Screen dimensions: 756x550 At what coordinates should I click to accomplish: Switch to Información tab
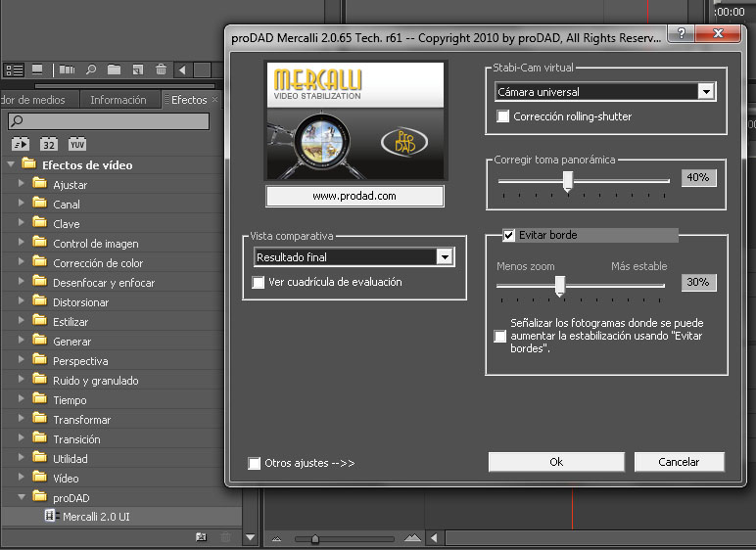[x=118, y=100]
